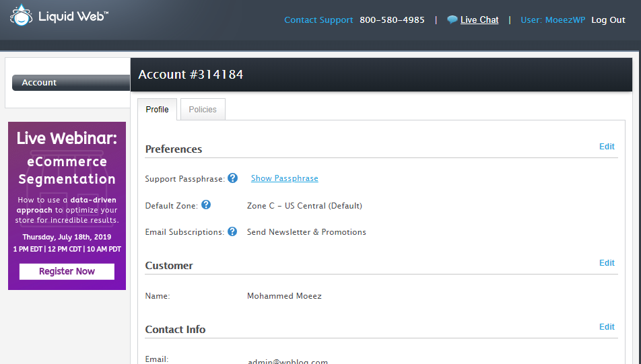Click the support phone number 800-580-4985
Screen dimensions: 641x364
coord(392,20)
